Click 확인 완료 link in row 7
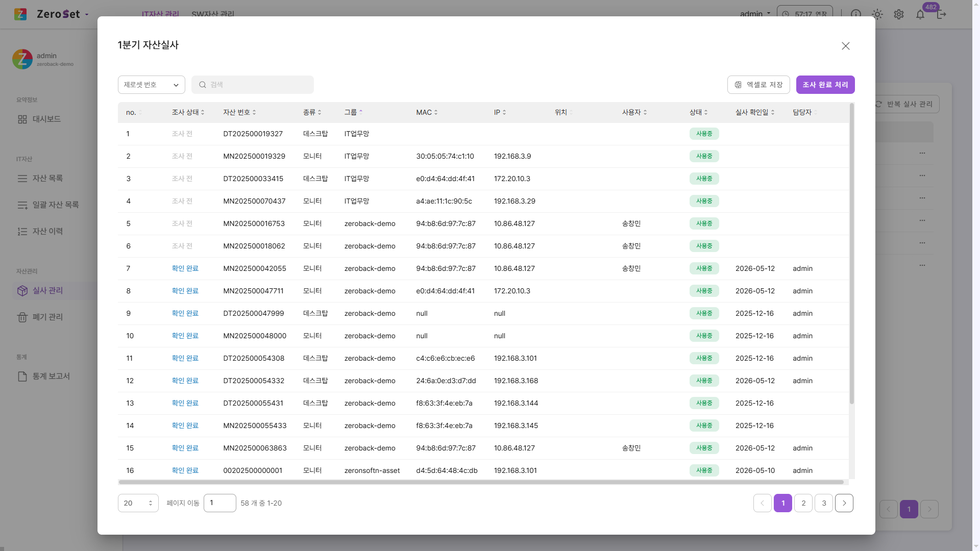980x551 pixels. (185, 268)
